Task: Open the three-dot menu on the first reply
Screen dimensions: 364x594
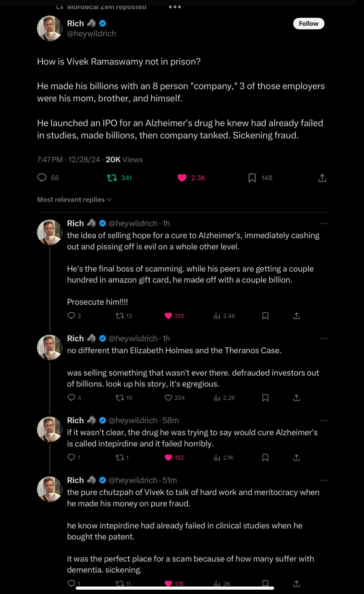Action: pyautogui.click(x=324, y=223)
